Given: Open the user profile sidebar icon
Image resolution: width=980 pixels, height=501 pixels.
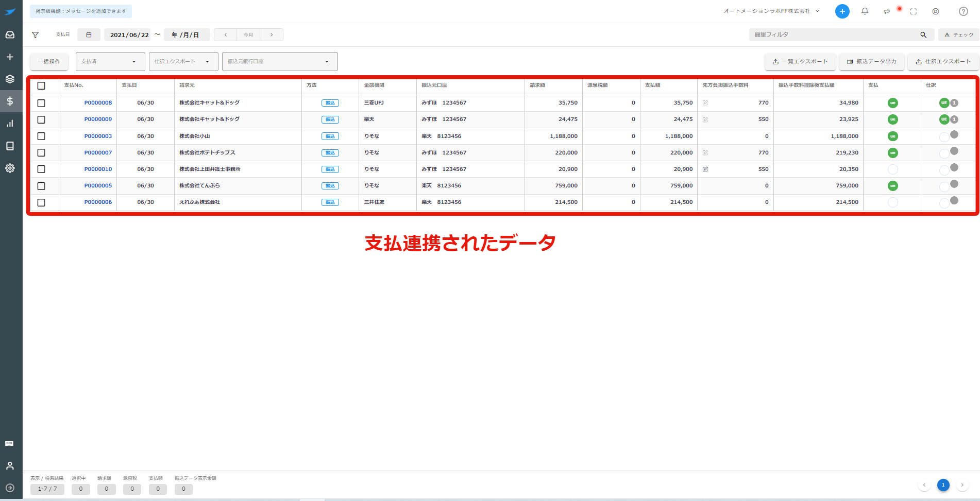Looking at the screenshot, I should [10, 465].
